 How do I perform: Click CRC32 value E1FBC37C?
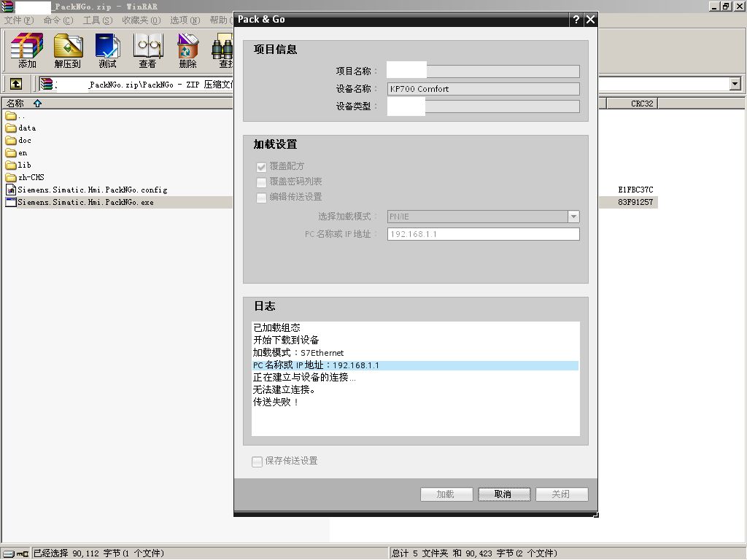635,190
